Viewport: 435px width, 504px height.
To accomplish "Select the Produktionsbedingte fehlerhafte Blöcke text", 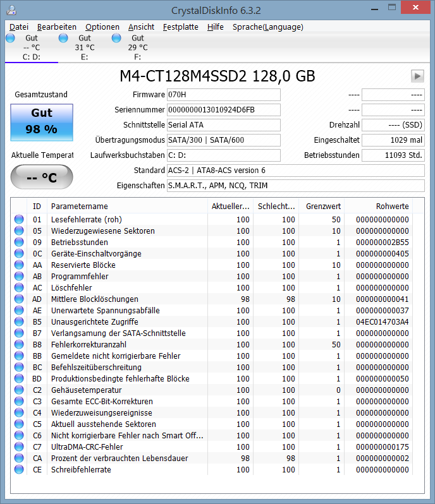I will pos(120,378).
